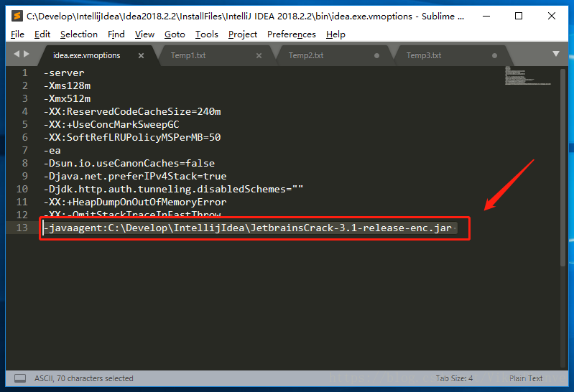
Task: Open the tab list dropdown arrow
Action: coord(556,54)
